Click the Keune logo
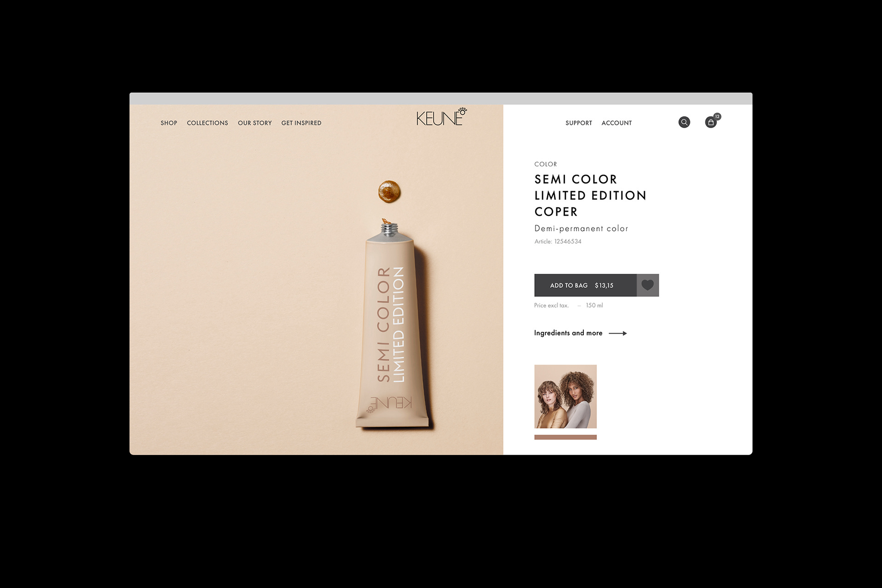This screenshot has height=588, width=882. [441, 117]
